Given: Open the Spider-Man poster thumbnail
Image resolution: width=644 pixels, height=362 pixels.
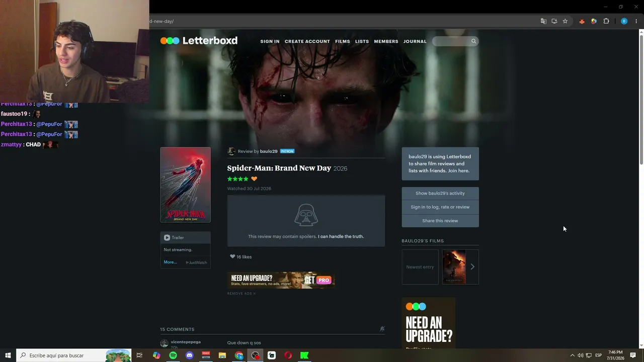Looking at the screenshot, I should point(186,185).
